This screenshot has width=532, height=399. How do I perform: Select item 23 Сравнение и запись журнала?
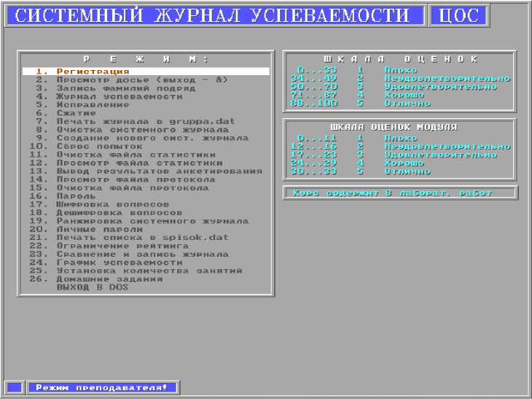tap(129, 254)
